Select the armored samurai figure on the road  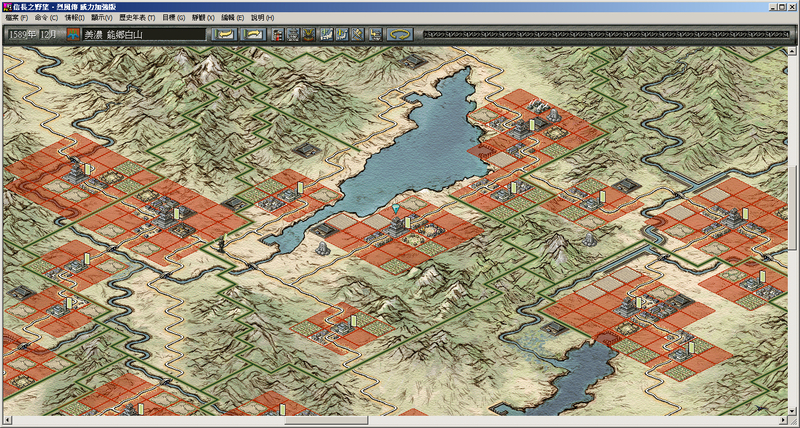pyautogui.click(x=222, y=243)
